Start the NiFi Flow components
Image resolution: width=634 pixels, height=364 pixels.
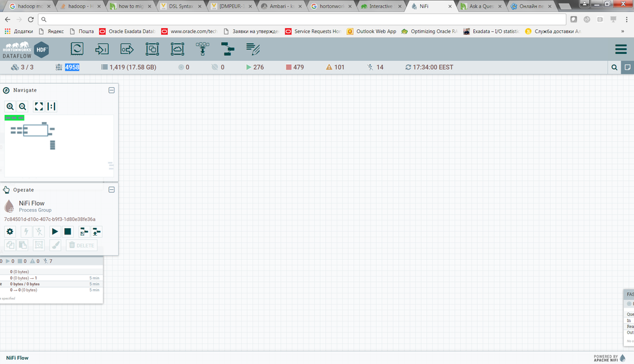(x=55, y=232)
